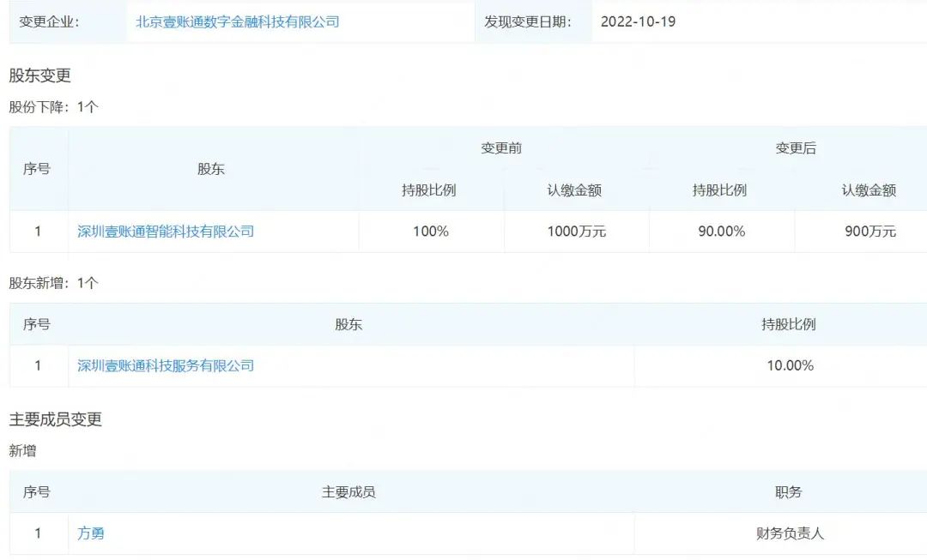The image size is (927, 560).
Task: Click the 股东新增：1个 text
Action: [x=53, y=283]
